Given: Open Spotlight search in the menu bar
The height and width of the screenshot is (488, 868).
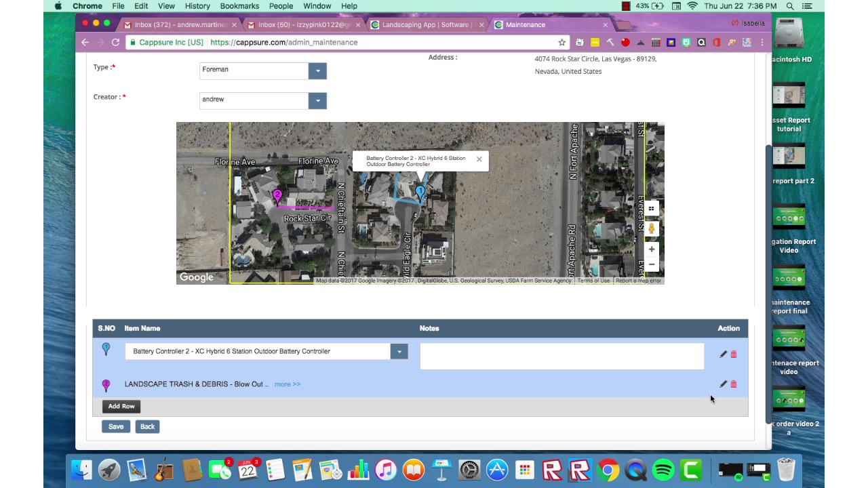Looking at the screenshot, I should [x=790, y=6].
